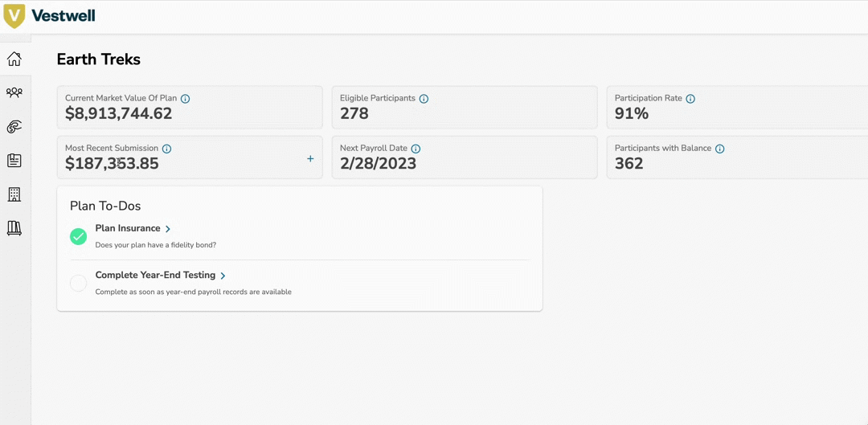
Task: Open the participants group sidebar icon
Action: pos(14,93)
